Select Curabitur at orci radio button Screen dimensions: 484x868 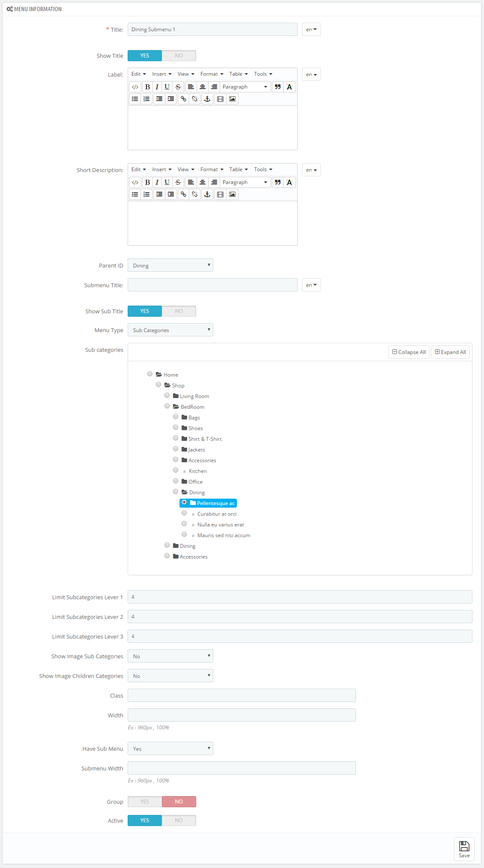pyautogui.click(x=184, y=513)
